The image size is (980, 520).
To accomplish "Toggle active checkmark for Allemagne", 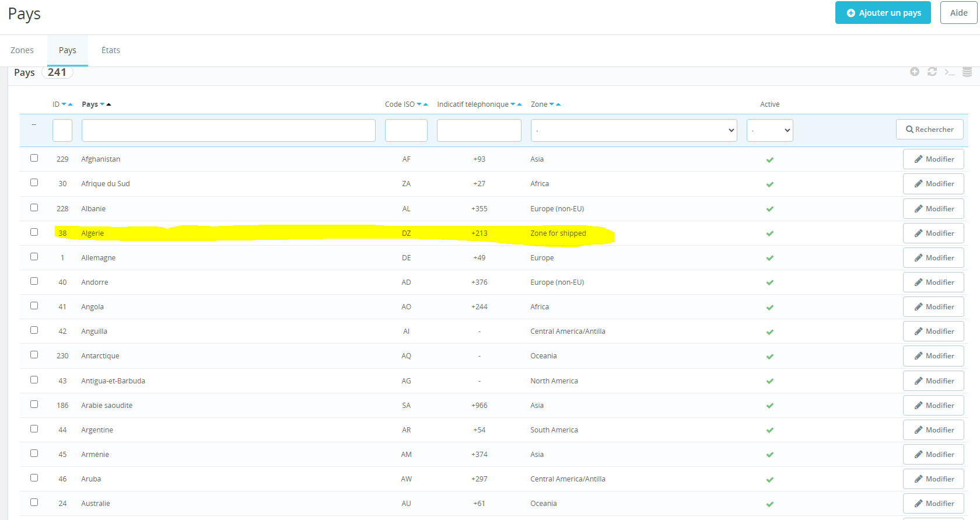I will [770, 258].
